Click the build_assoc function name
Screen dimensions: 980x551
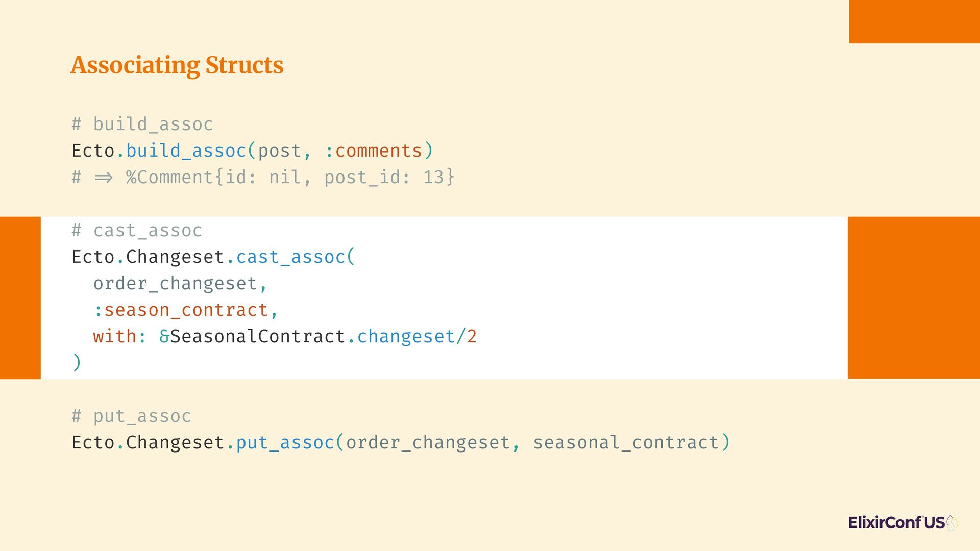[x=186, y=151]
